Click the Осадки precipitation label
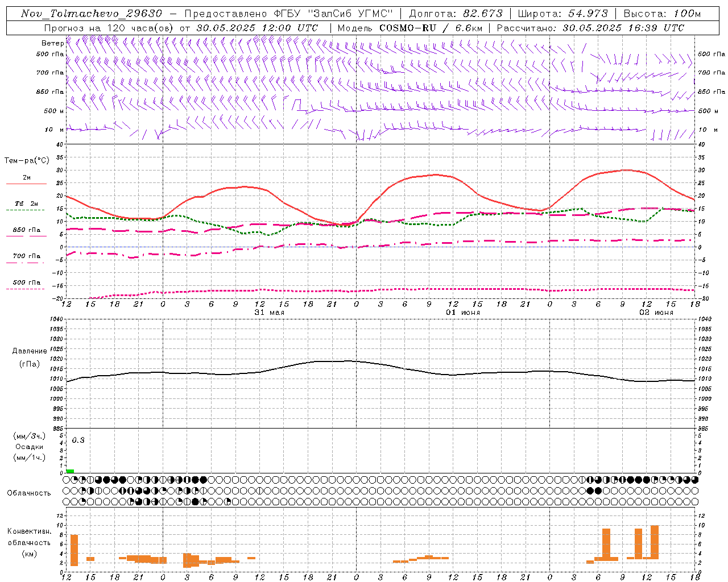The width and height of the screenshot is (728, 582). 30,447
